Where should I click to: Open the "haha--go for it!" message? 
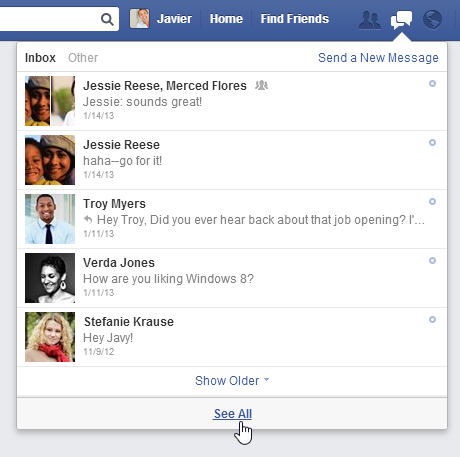(x=232, y=160)
